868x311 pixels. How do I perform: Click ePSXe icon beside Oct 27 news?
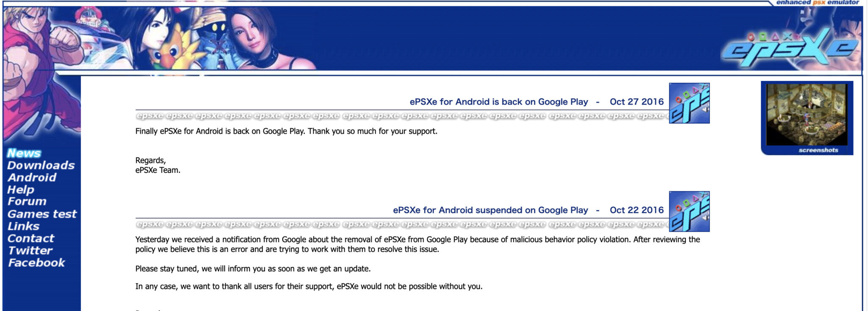[689, 103]
